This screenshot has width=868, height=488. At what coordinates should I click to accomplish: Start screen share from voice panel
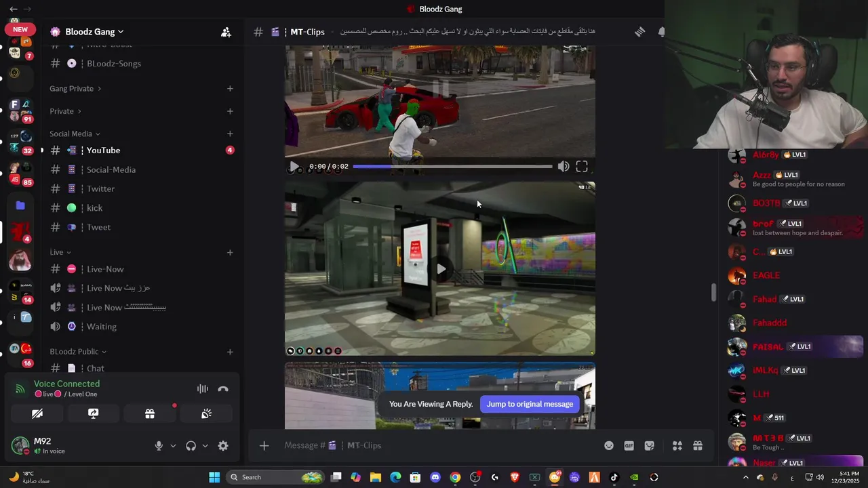94,413
